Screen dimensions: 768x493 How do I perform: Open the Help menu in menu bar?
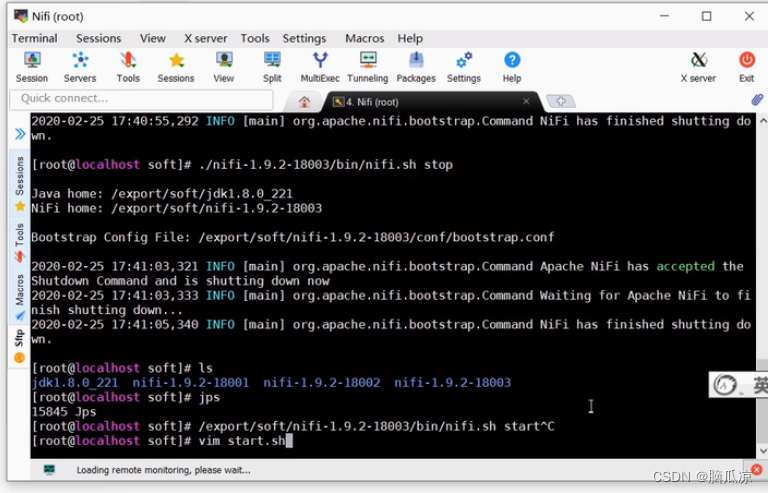[410, 38]
